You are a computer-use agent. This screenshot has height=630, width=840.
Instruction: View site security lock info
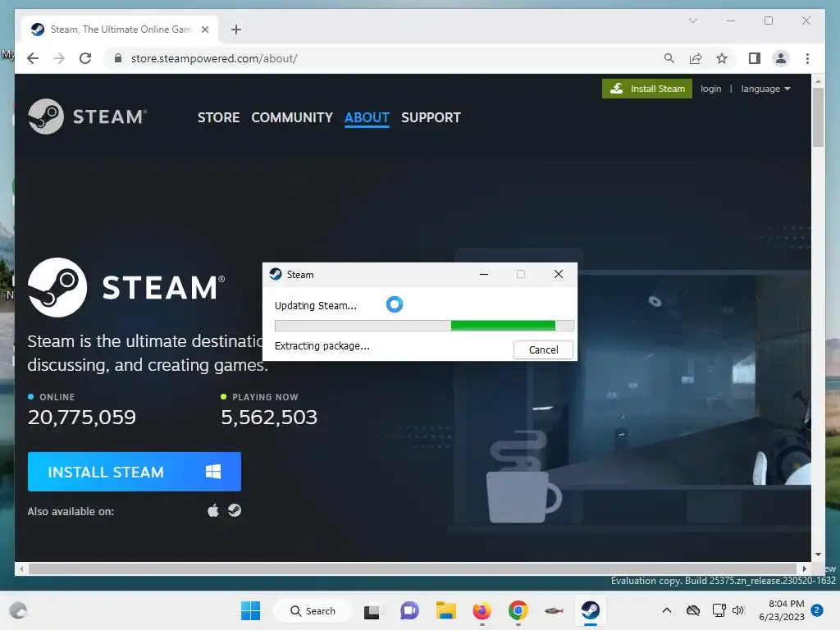[x=118, y=58]
